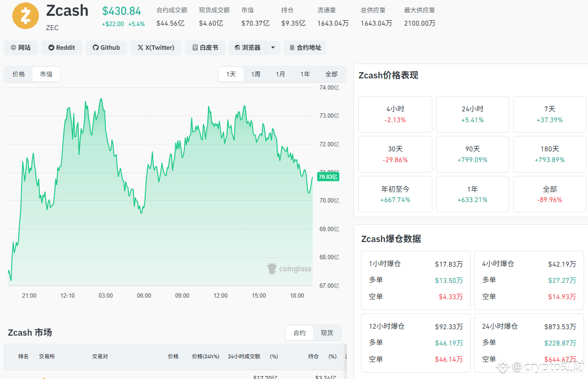Click the Zcash coin logo
This screenshot has height=379, width=588.
pos(26,16)
